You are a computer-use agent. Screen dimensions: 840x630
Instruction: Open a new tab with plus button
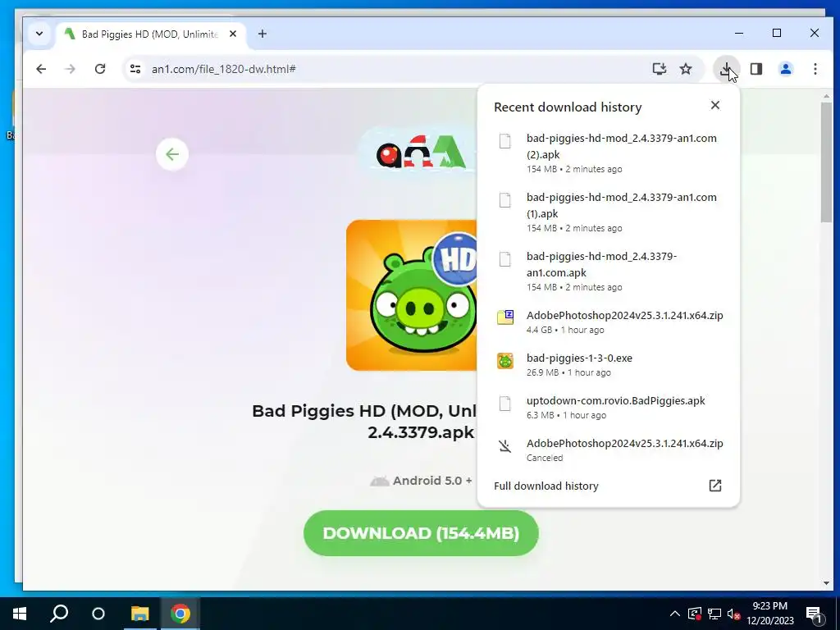[262, 34]
